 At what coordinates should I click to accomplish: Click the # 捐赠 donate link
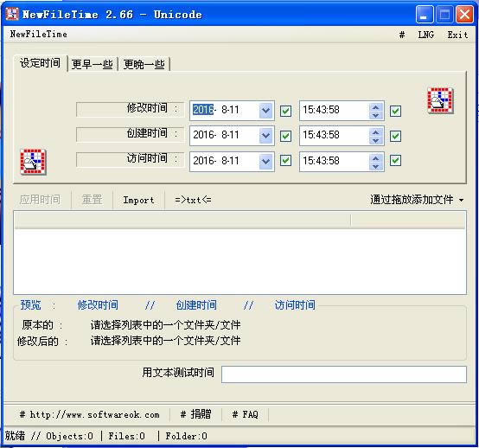(x=195, y=414)
